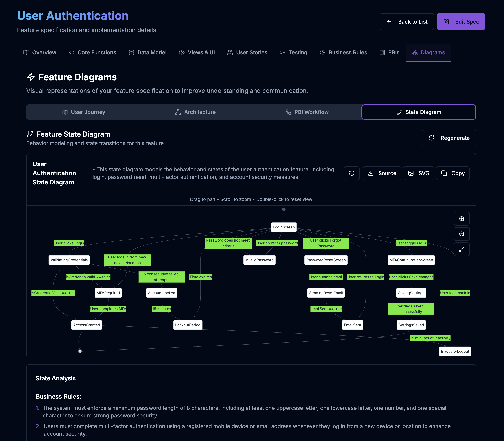Viewport: 504px width, 441px height.
Task: Zoom in on the state diagram
Action: pos(461,219)
